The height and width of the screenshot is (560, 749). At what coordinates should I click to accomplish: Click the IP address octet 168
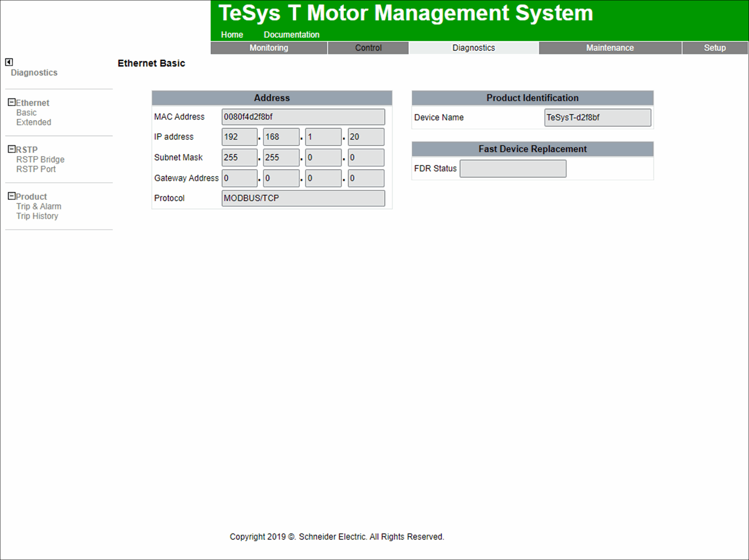pos(281,137)
